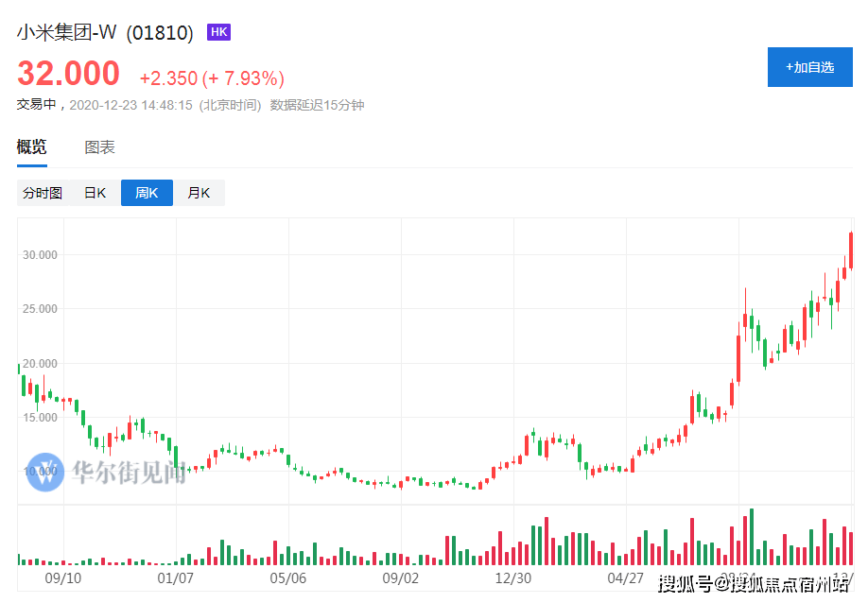Click the purple HK market badge
This screenshot has width=868, height=603.
click(218, 32)
